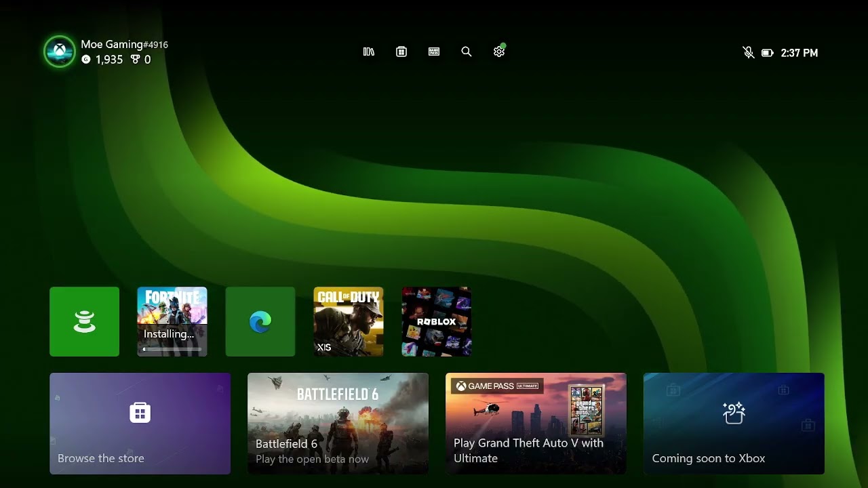The height and width of the screenshot is (488, 868).
Task: Click the controller battery status icon
Action: point(768,52)
